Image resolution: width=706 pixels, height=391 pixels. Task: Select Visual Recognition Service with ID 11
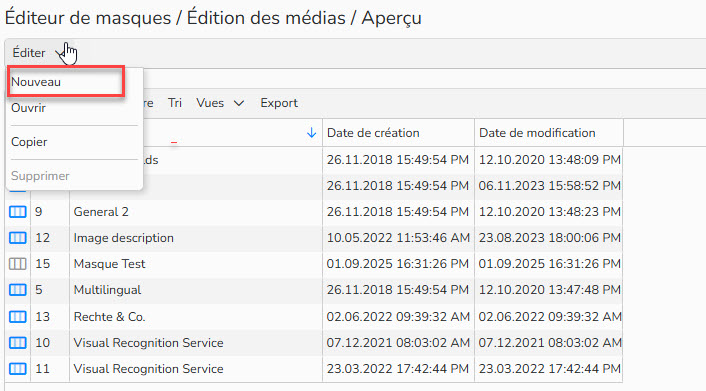[148, 369]
